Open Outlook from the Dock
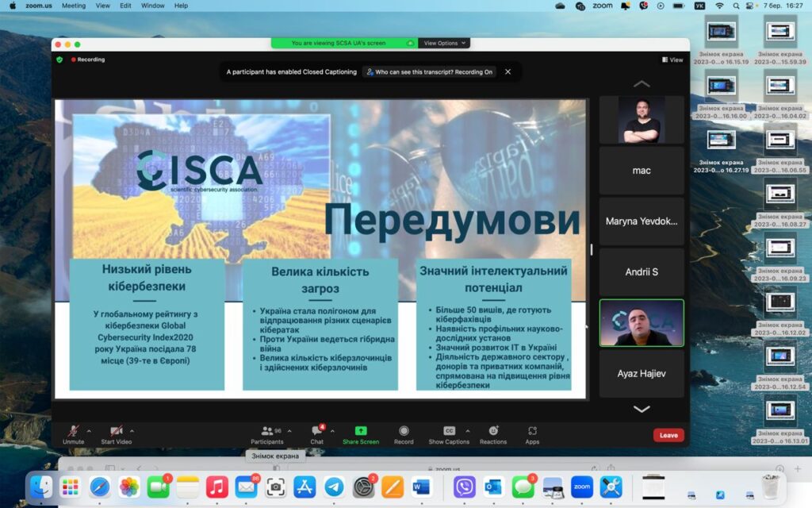The height and width of the screenshot is (508, 812). [493, 487]
